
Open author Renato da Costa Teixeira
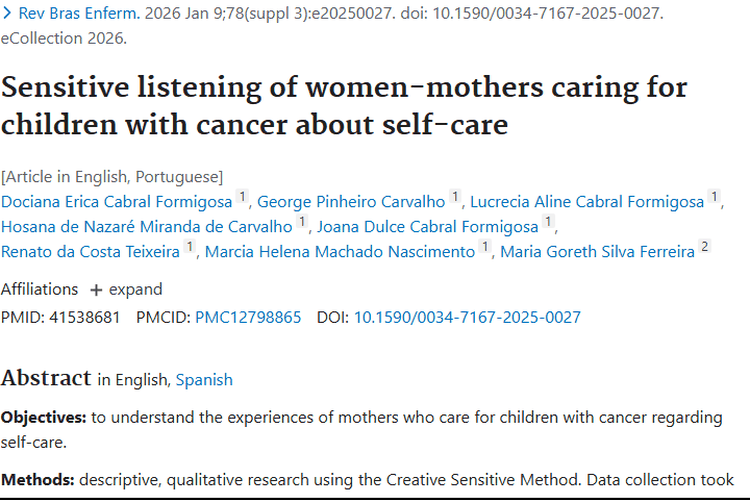90,251
